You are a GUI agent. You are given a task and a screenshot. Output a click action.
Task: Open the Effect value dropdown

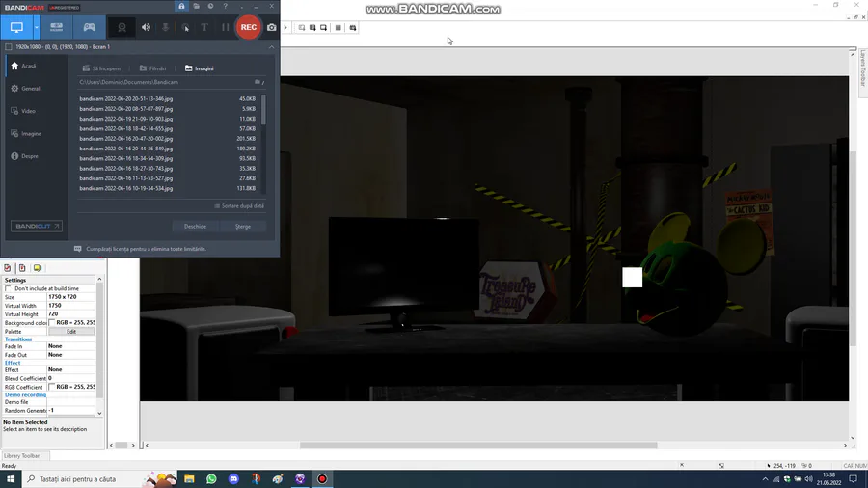click(71, 369)
